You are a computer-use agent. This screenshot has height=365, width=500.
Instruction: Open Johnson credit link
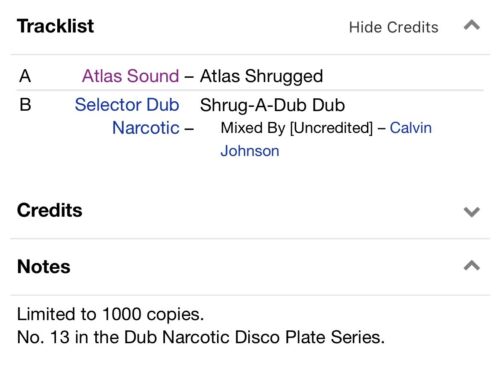tap(250, 151)
